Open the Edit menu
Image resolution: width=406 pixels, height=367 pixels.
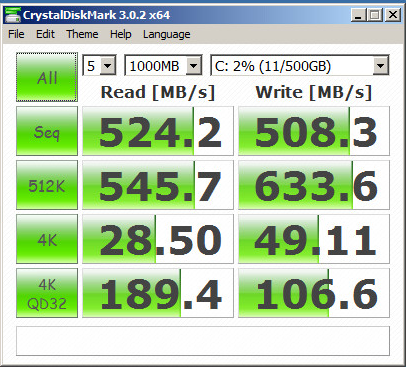(x=45, y=34)
